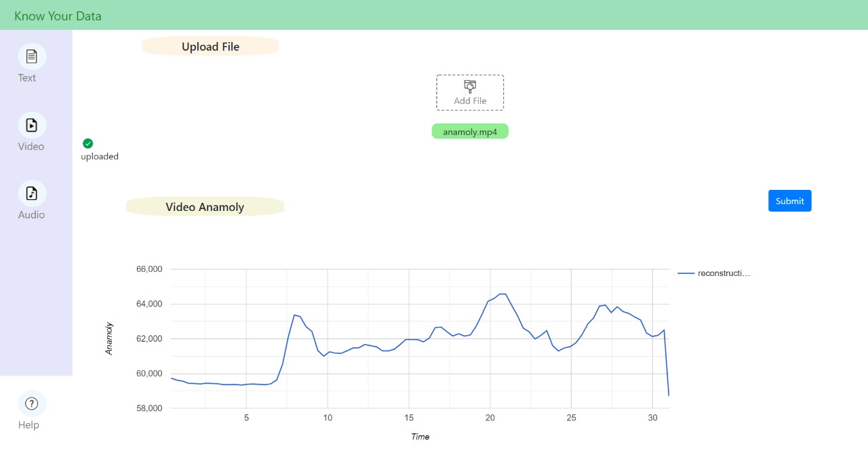
Task: Click the Text label in sidebar
Action: [x=27, y=78]
